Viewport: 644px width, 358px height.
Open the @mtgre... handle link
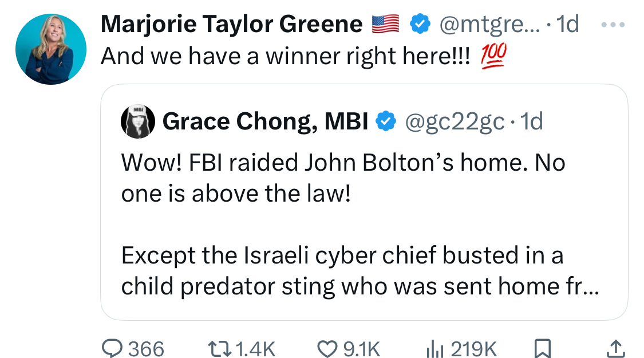pos(486,24)
